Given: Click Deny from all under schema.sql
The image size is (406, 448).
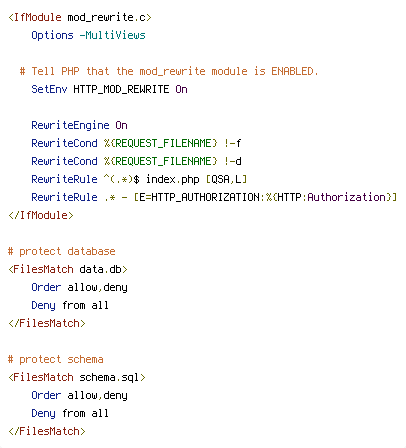Looking at the screenshot, I should [70, 413].
